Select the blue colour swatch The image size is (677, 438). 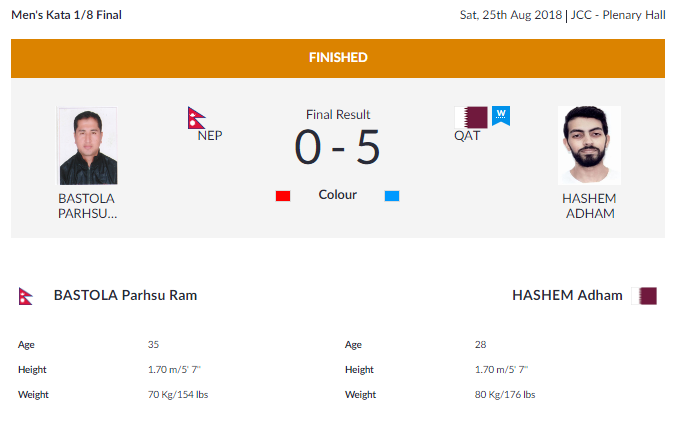tap(392, 196)
